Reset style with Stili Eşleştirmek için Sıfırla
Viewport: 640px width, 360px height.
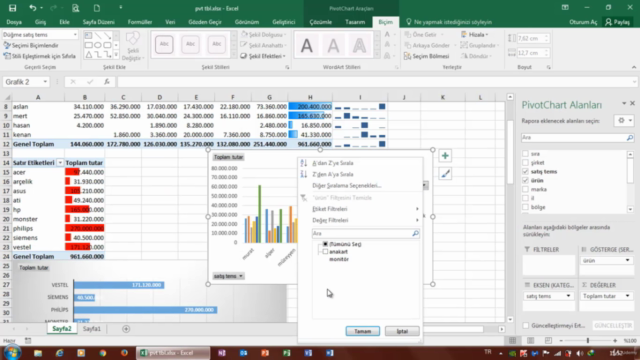click(39, 56)
